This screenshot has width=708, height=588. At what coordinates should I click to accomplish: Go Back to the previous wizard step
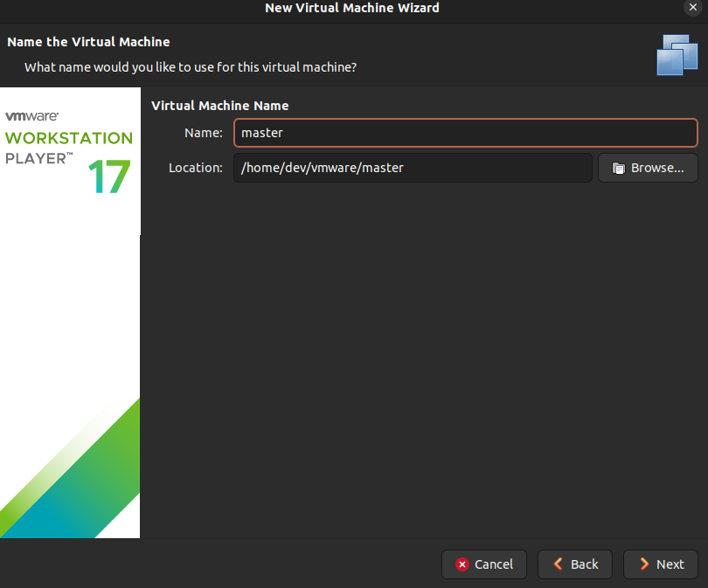click(575, 564)
